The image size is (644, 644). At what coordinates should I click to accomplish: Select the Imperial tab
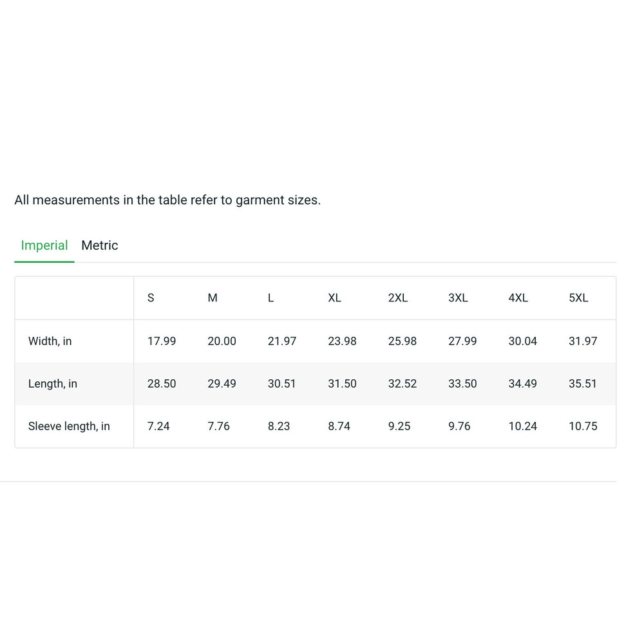(x=44, y=245)
